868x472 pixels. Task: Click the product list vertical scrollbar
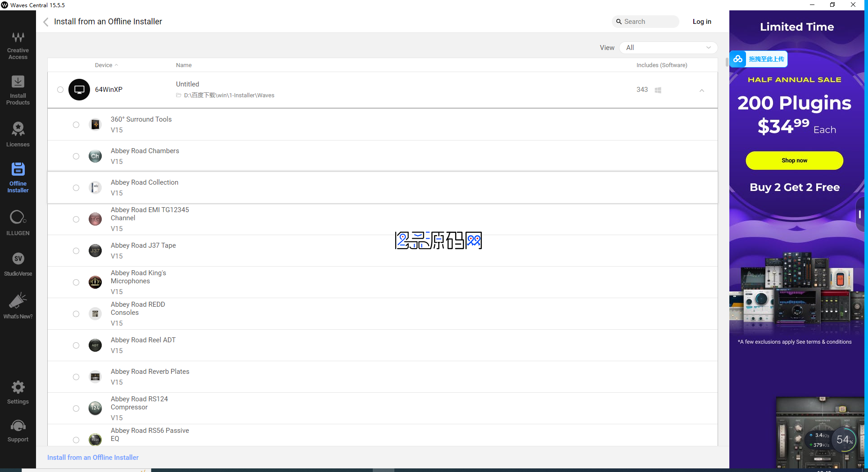point(727,62)
